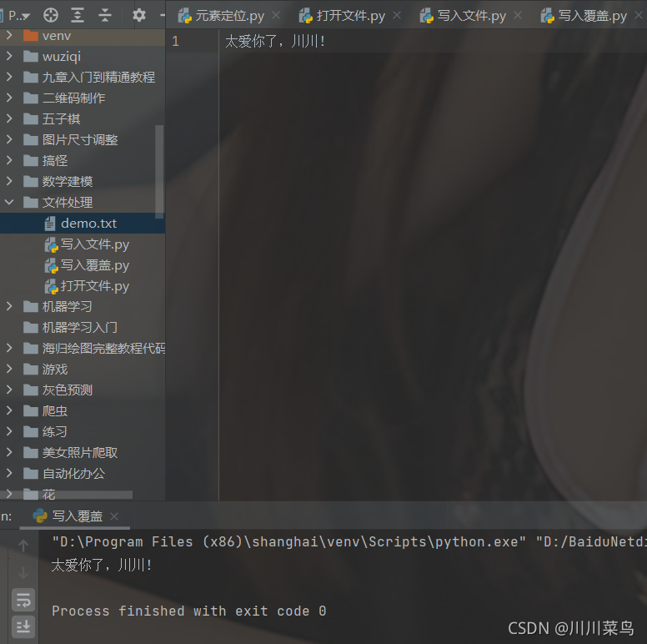Expand the 五子棋 folder
This screenshot has width=647, height=644.
(x=9, y=118)
